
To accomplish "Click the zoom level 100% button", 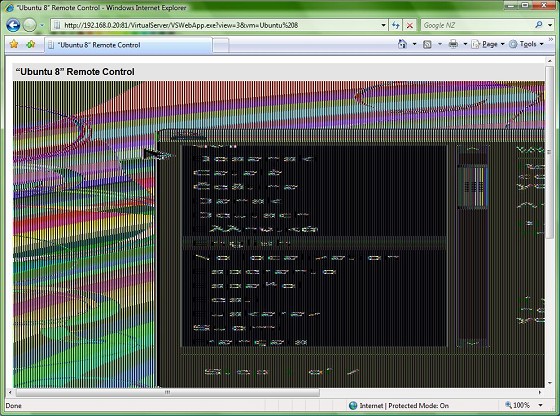I will (x=517, y=405).
